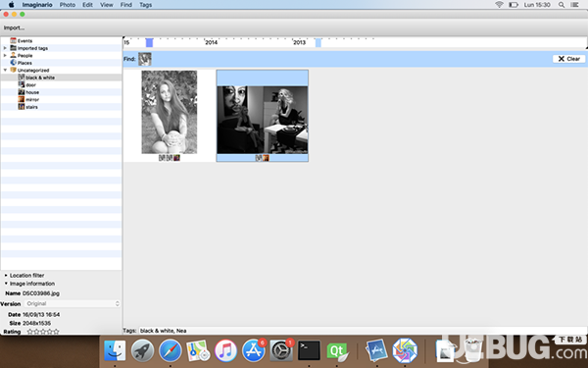Image resolution: width=588 pixels, height=368 pixels.
Task: Click the Places globe icon
Action: click(13, 63)
